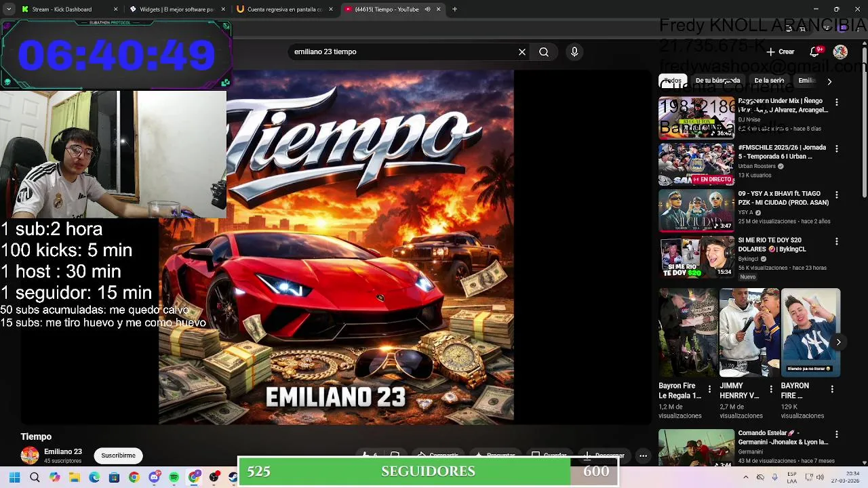The image size is (868, 488).
Task: Expand hidden system tray icons chevron
Action: tap(745, 478)
